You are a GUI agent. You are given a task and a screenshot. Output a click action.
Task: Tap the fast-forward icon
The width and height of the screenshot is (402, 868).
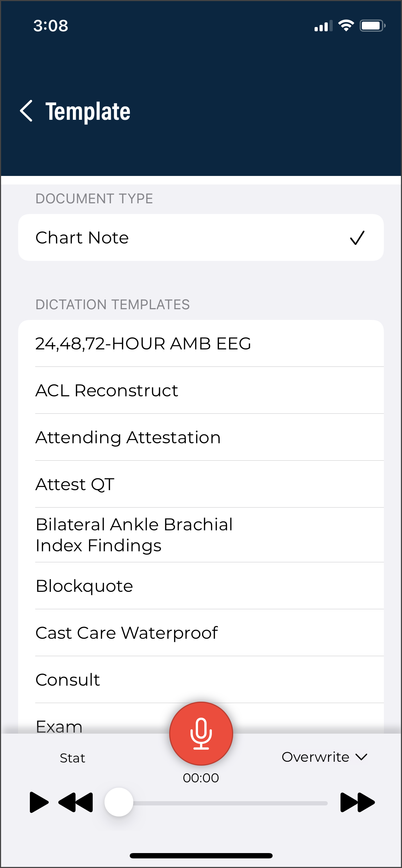tap(357, 803)
